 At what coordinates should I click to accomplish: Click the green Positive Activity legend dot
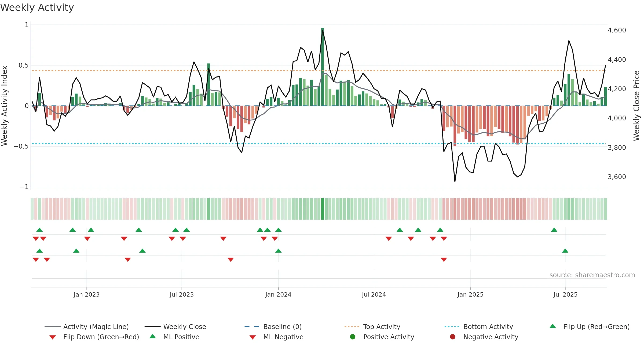point(353,337)
